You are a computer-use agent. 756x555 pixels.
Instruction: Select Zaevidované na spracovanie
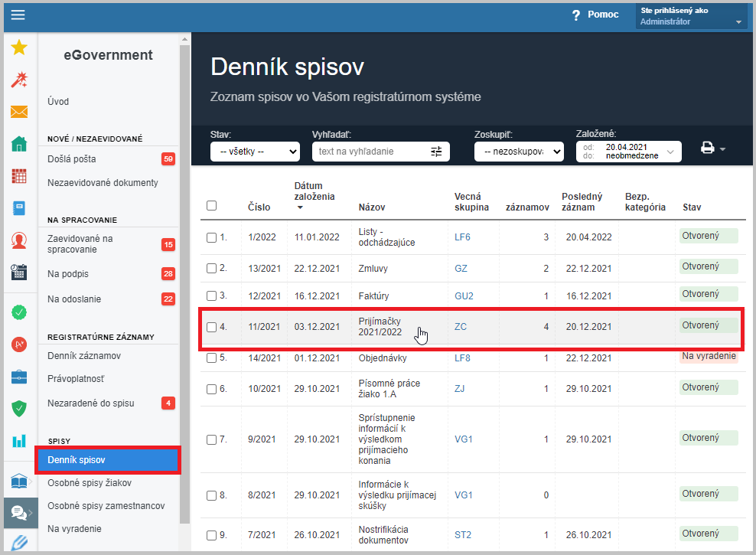[80, 244]
